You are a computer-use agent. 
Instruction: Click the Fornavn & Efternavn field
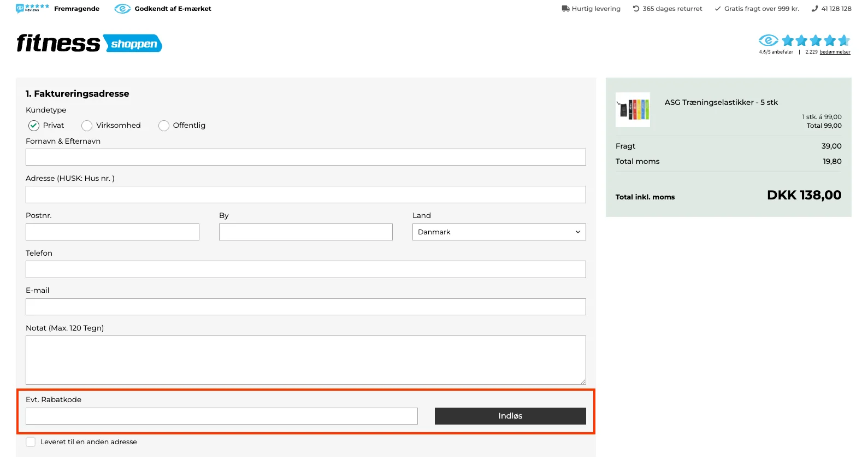(x=305, y=157)
